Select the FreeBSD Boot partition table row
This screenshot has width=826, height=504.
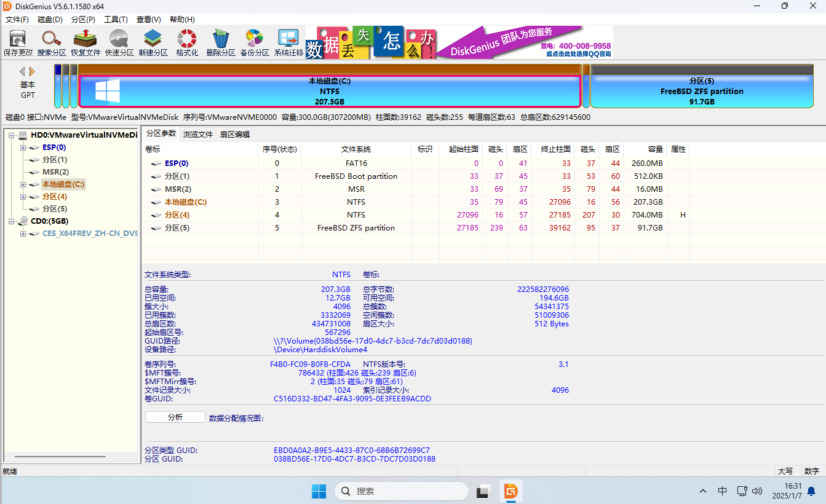pyautogui.click(x=416, y=176)
